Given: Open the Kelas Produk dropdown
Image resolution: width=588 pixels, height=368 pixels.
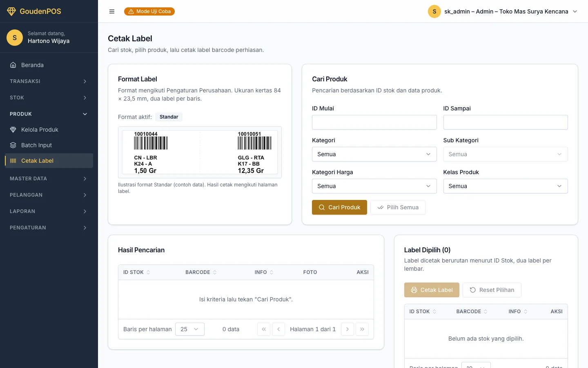Looking at the screenshot, I should point(506,186).
